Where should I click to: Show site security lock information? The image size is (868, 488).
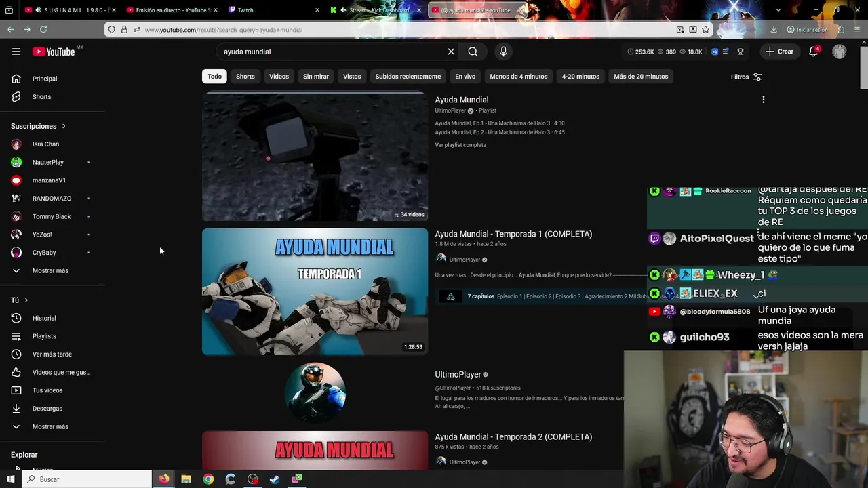coord(124,29)
